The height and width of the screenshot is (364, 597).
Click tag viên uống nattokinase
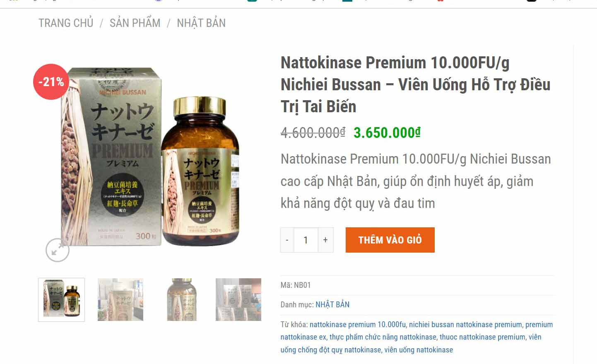coord(419,350)
